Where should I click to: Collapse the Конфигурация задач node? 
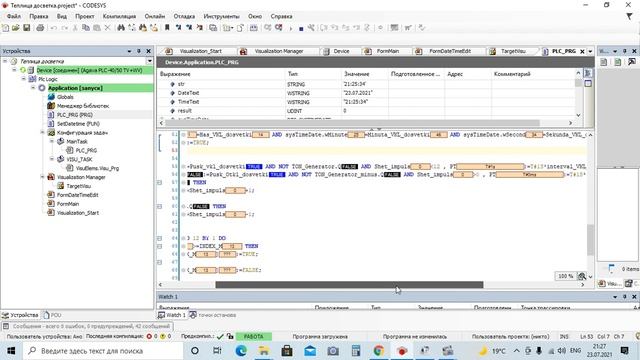(x=42, y=132)
